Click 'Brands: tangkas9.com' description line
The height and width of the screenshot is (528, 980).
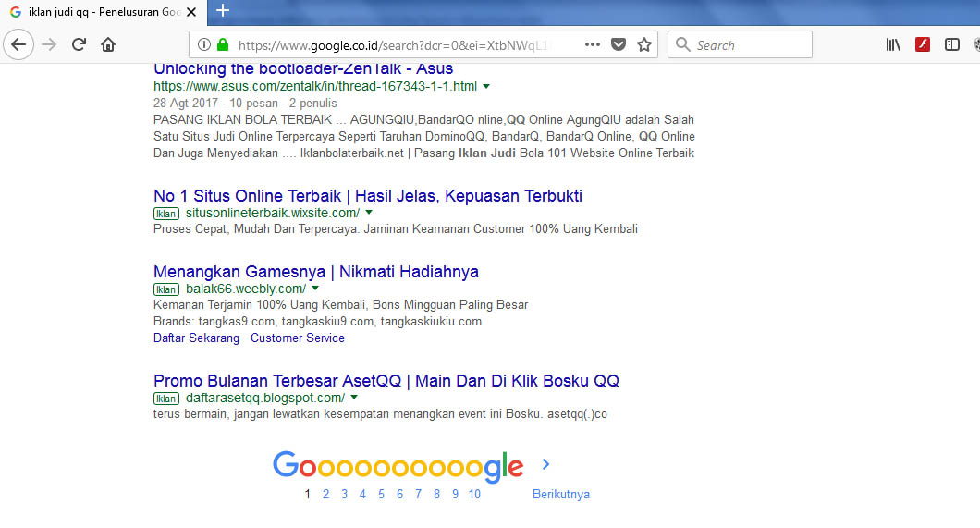(317, 322)
